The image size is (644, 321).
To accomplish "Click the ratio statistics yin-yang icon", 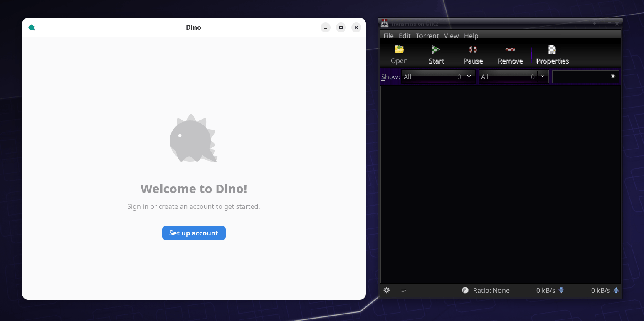I will click(465, 290).
